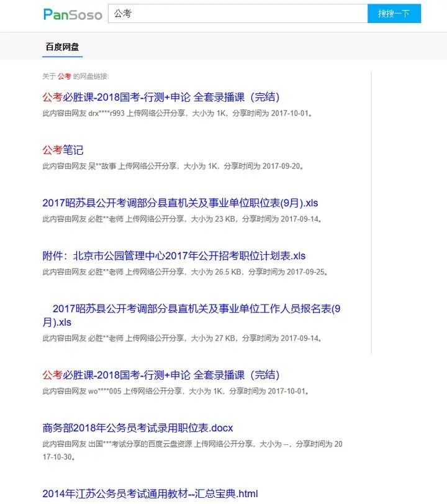The height and width of the screenshot is (504, 447).
Task: Click the 26.5 KB file description line
Action: tap(185, 272)
